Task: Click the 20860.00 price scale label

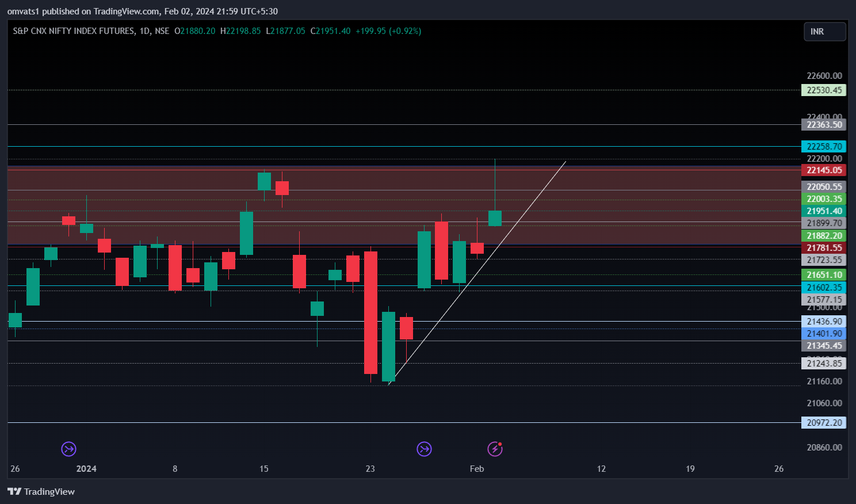Action: (824, 448)
